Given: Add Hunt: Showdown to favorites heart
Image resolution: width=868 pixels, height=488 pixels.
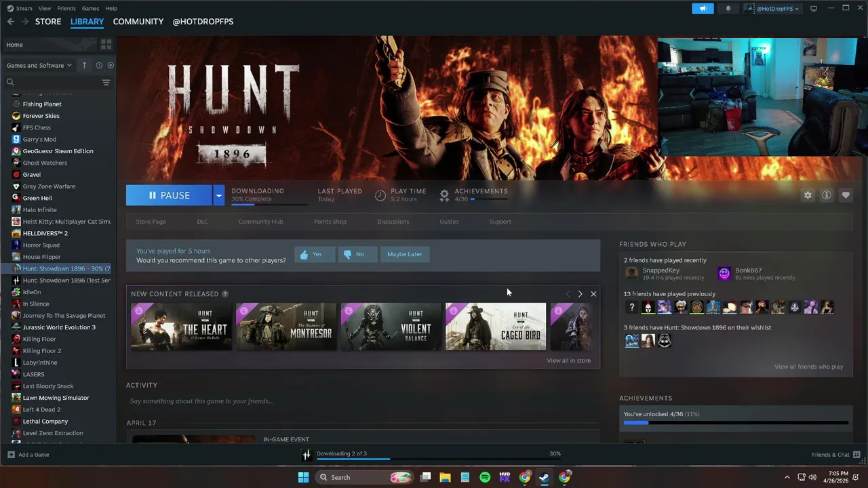Looking at the screenshot, I should pyautogui.click(x=846, y=195).
